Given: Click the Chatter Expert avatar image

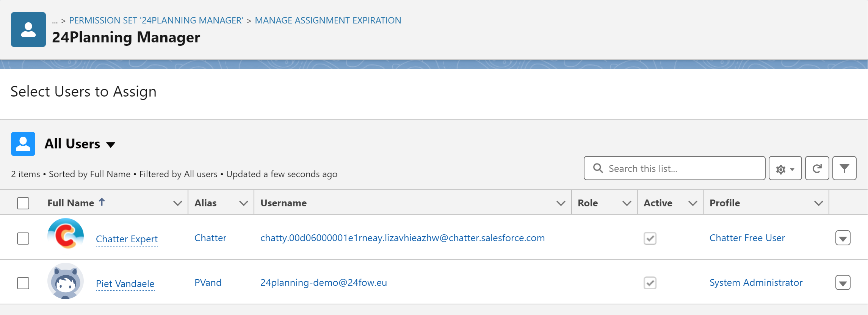Looking at the screenshot, I should [66, 236].
